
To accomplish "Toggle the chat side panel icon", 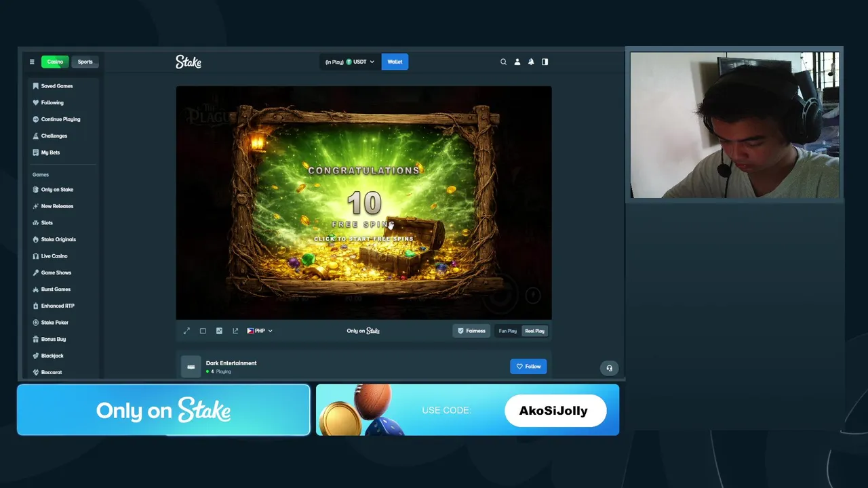I will pos(545,62).
